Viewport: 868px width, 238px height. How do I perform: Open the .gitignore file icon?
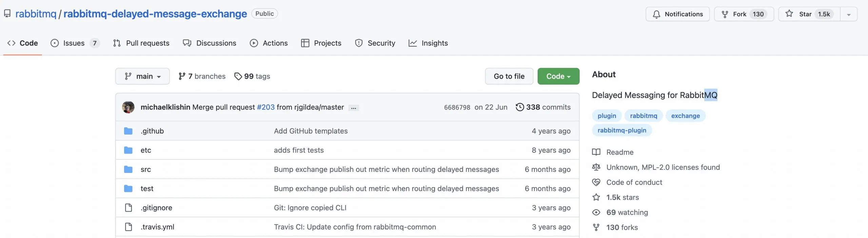[128, 207]
